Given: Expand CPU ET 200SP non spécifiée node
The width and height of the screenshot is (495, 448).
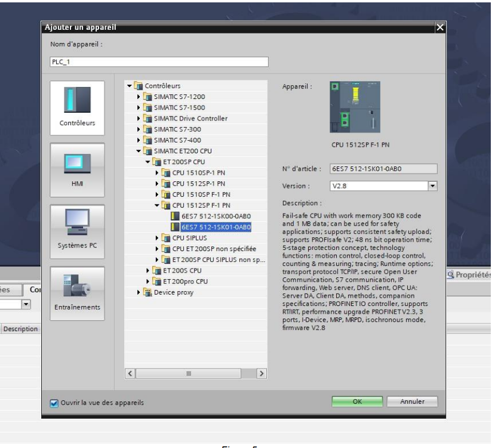Looking at the screenshot, I should pos(157,249).
